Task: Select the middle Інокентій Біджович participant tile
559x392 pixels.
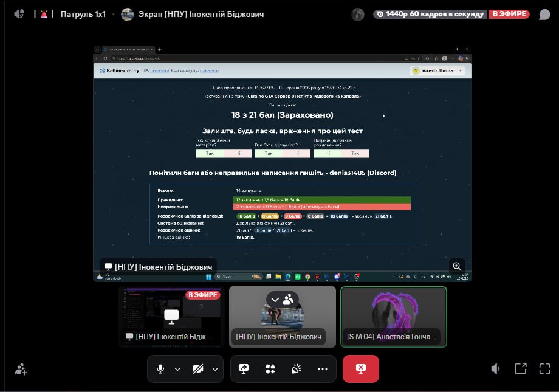Action: 283,317
